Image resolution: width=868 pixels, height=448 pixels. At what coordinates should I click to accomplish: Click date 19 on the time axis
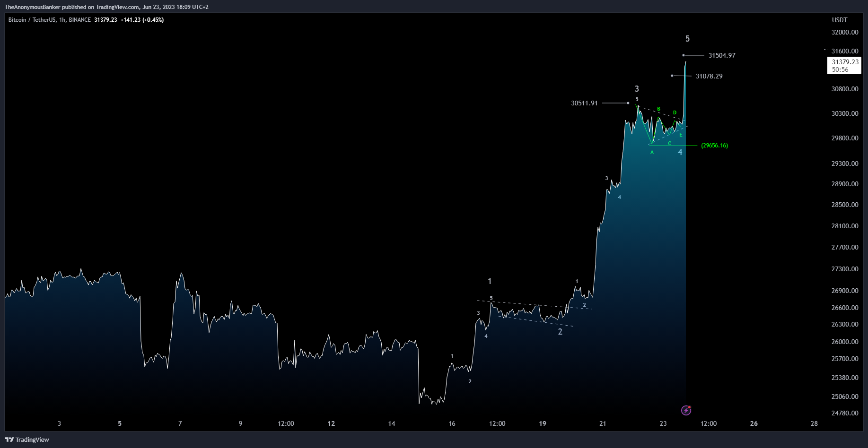543,423
